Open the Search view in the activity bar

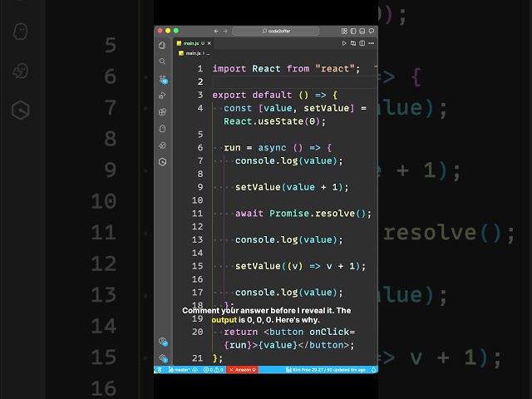[162, 62]
